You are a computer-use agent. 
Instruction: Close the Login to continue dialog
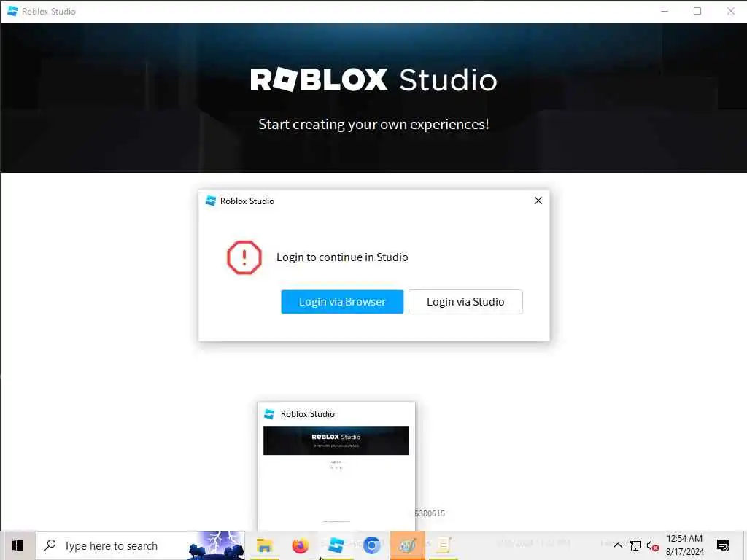click(538, 201)
